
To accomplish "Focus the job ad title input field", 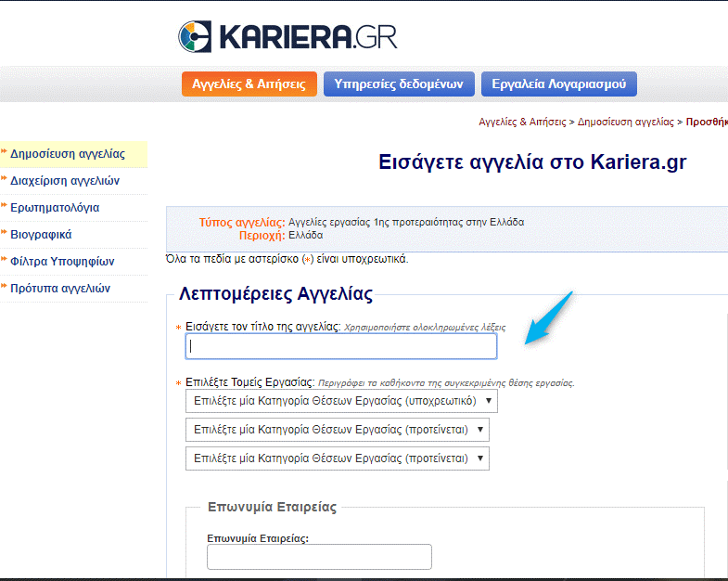I will [340, 346].
